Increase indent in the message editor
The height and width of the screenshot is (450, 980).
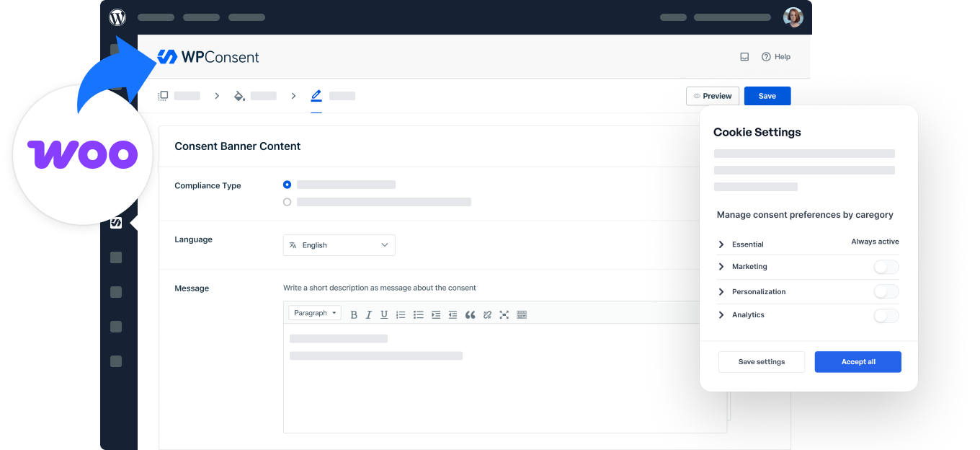(436, 314)
